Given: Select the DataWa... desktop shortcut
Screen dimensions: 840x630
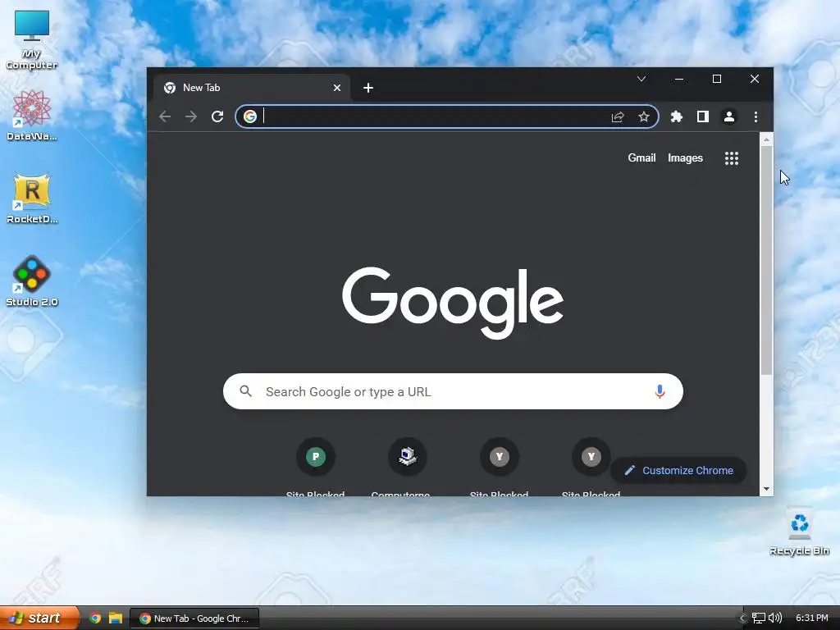Looking at the screenshot, I should pyautogui.click(x=32, y=116).
